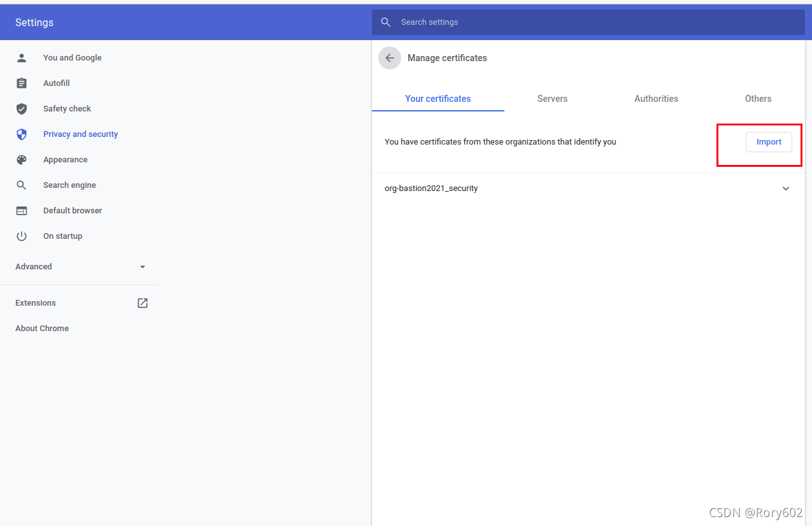Select the Others tab
The width and height of the screenshot is (812, 526).
tap(758, 99)
